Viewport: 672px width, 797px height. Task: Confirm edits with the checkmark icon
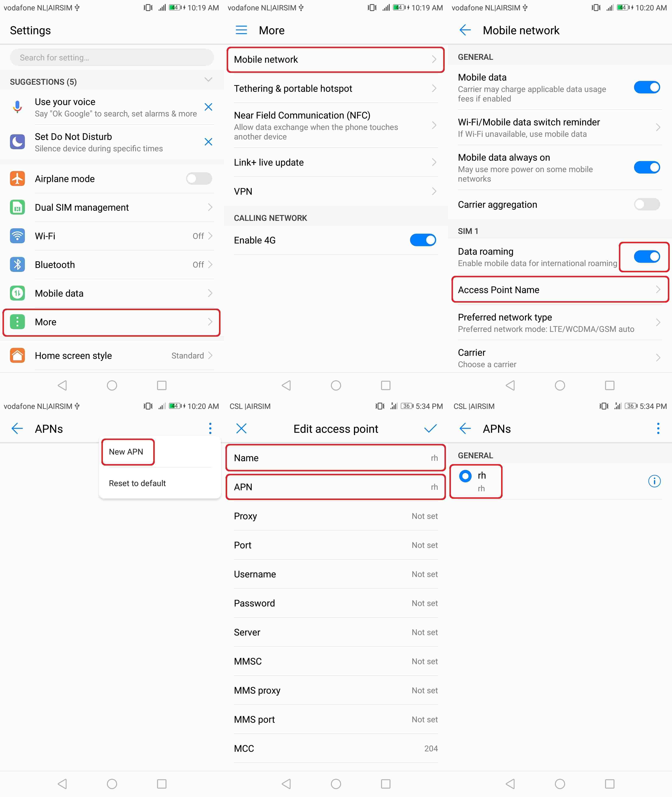click(x=430, y=428)
